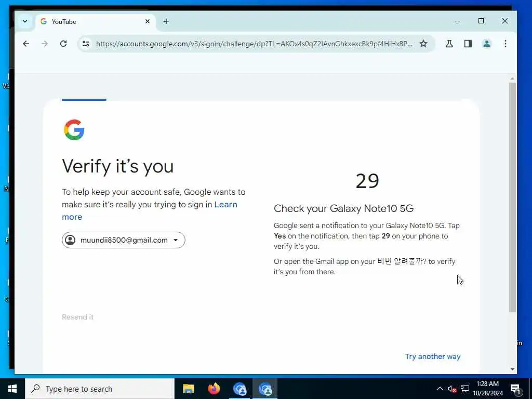The image size is (532, 399).
Task: Maximize the Chrome window
Action: tap(481, 21)
